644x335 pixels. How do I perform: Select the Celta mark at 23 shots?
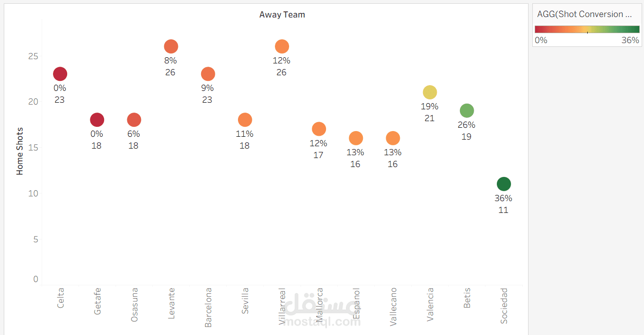tap(60, 74)
